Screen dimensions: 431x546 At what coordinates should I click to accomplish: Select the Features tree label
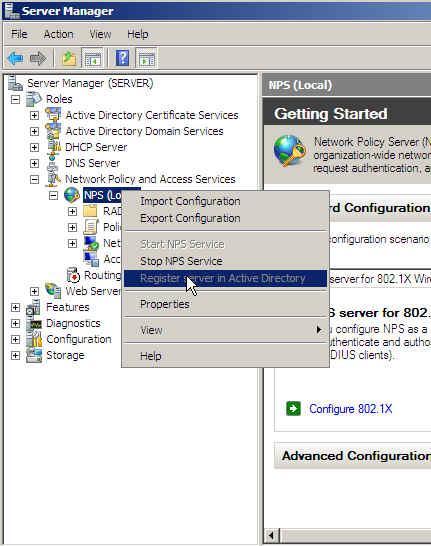coord(68,307)
